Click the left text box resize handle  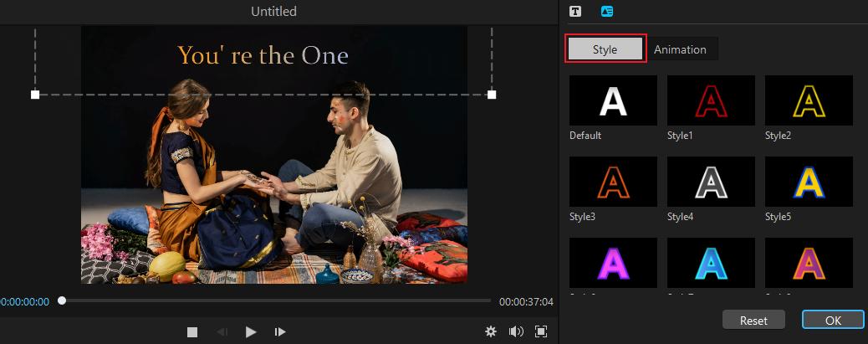click(35, 95)
